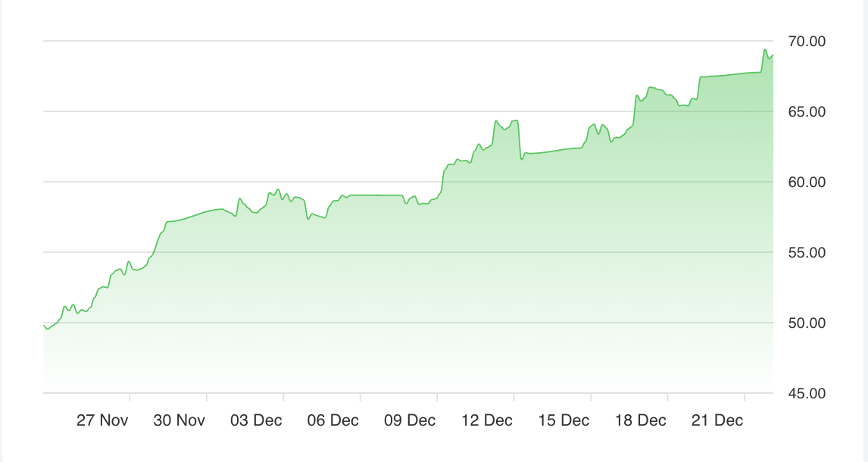This screenshot has width=868, height=462.
Task: Click the line's starting point at left edge
Action: tap(45, 325)
